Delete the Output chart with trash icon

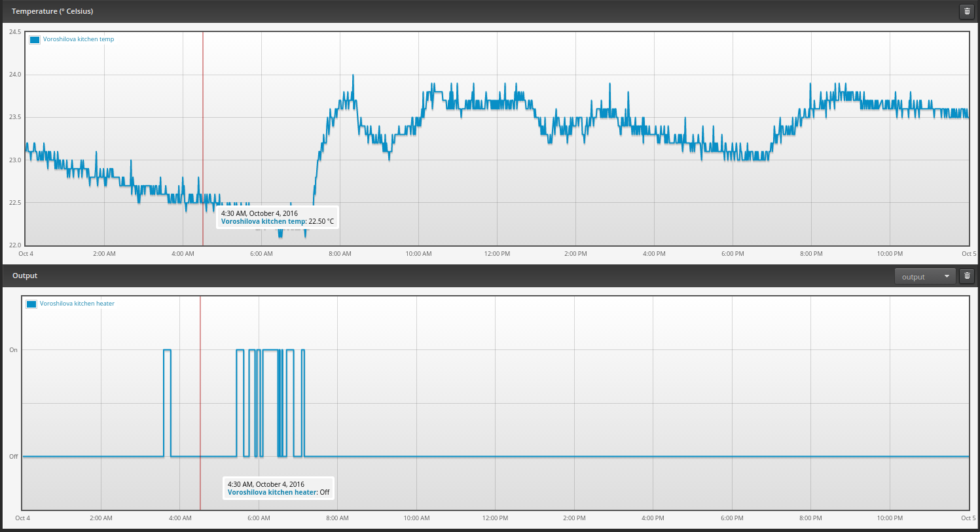coord(967,276)
